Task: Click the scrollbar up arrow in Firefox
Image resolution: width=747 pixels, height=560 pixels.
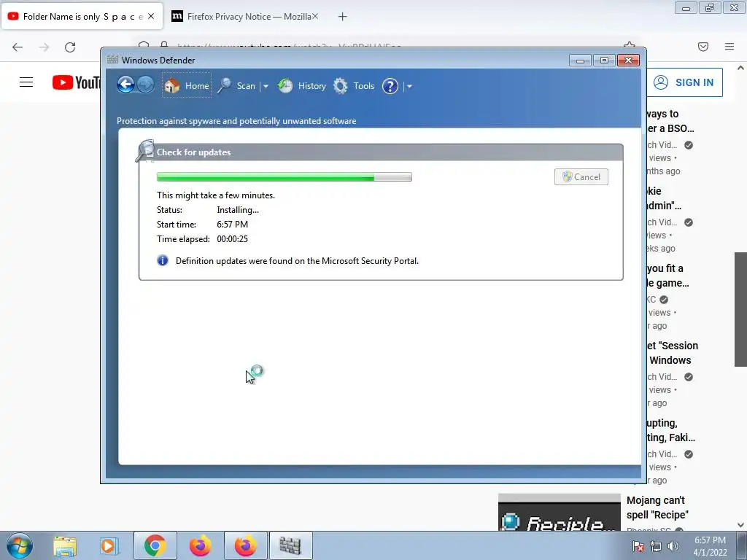Action: coord(740,68)
